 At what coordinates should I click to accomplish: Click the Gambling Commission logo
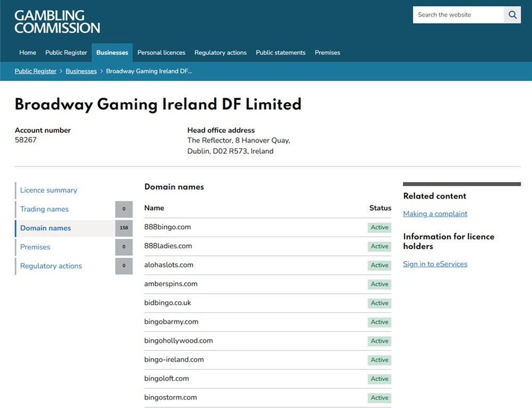click(57, 22)
